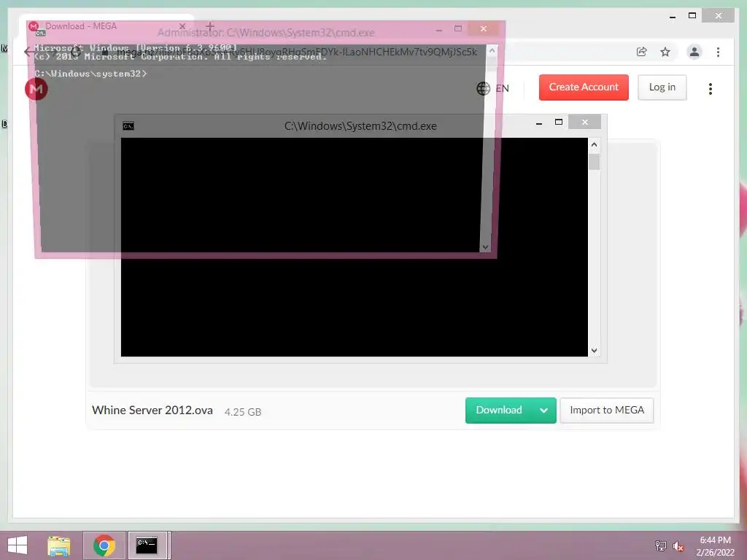Close the Administrator cmd.exe window

(x=484, y=29)
